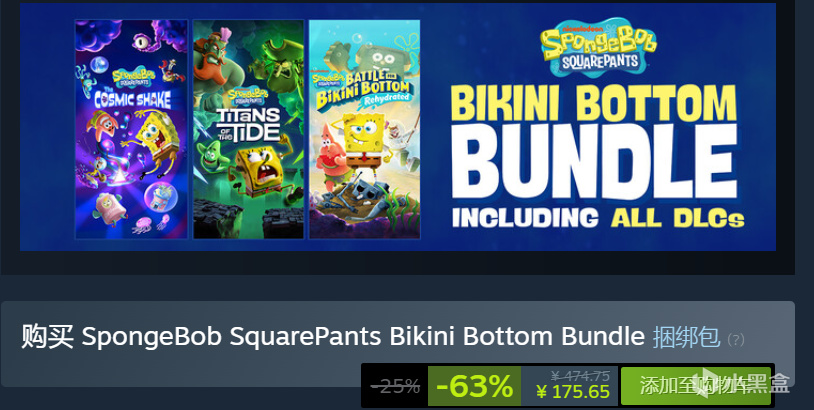Add bundle to cart with 添加至购物车
The image size is (814, 410).
coord(696,386)
